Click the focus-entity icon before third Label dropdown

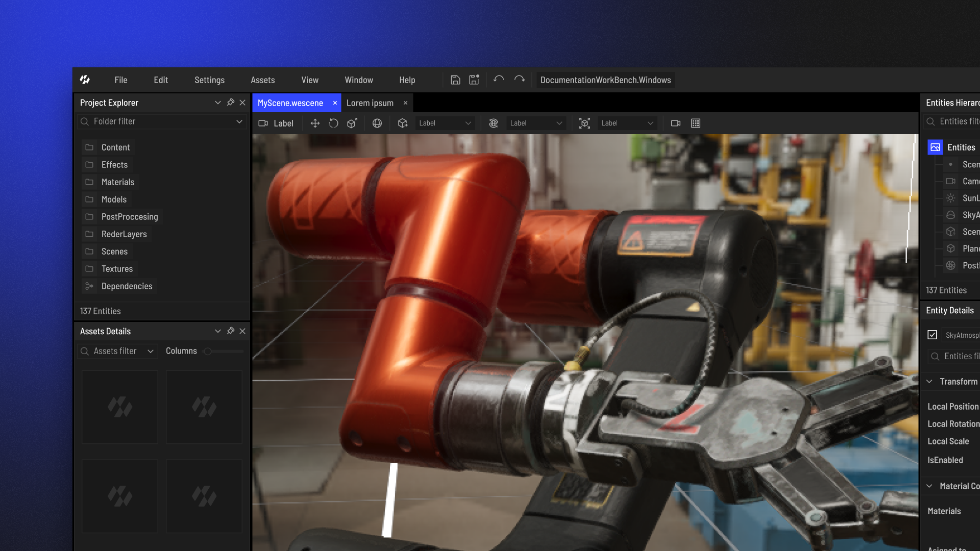(x=584, y=123)
